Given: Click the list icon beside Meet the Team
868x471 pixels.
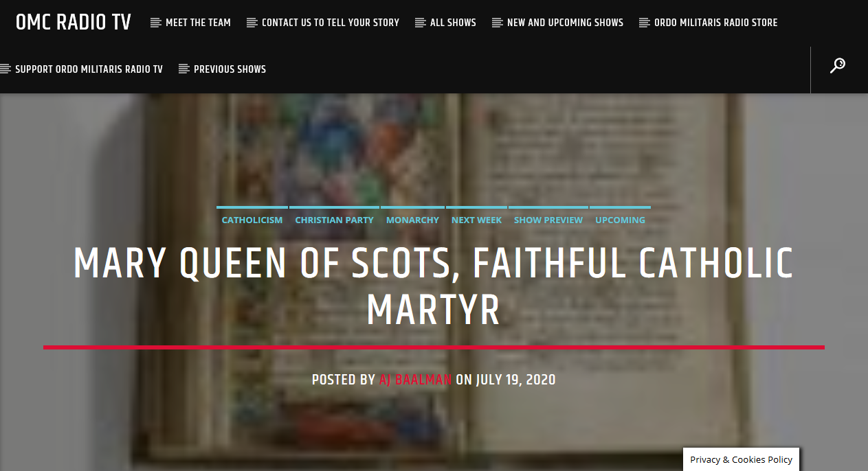Looking at the screenshot, I should tap(156, 23).
